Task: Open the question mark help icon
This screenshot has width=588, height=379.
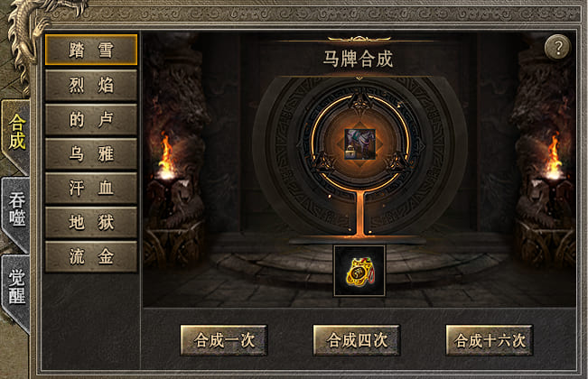Action: [557, 47]
